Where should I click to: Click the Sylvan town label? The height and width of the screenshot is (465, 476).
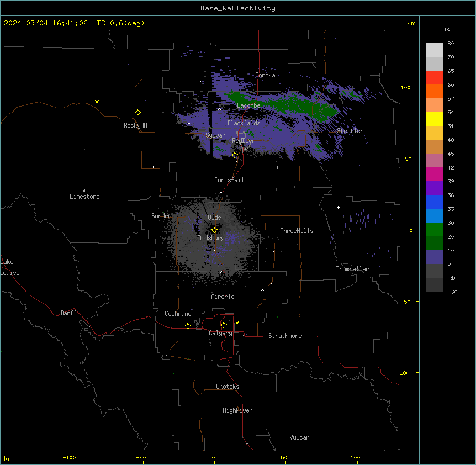coord(215,135)
